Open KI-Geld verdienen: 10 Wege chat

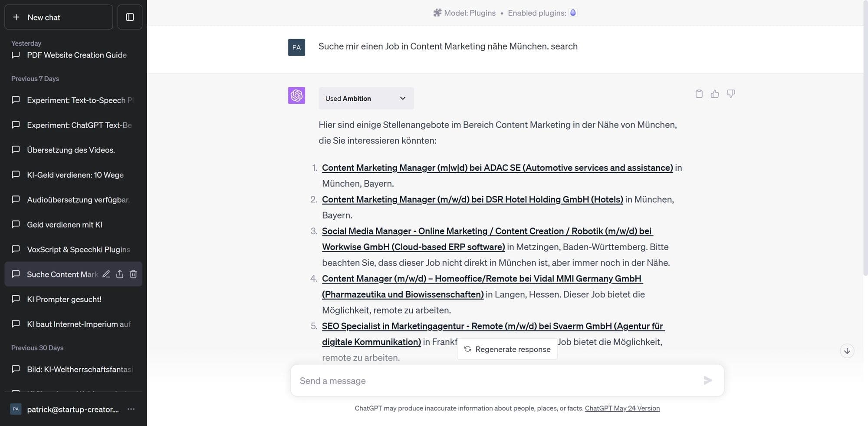[73, 175]
